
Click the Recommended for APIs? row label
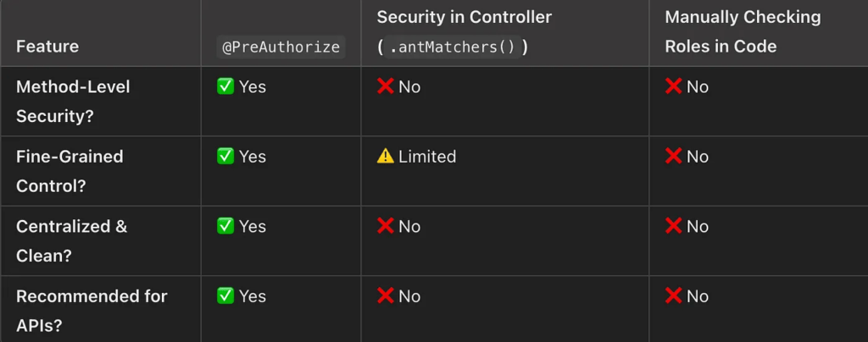point(92,310)
